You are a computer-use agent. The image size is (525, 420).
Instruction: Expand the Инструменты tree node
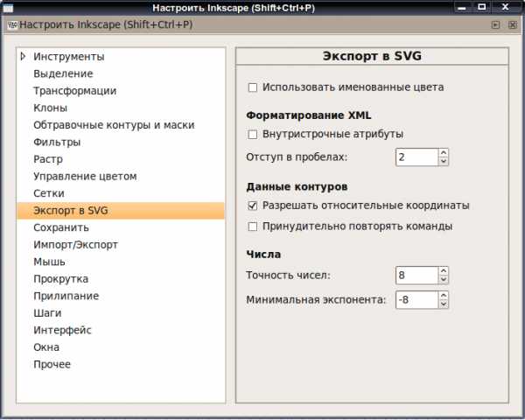(23, 56)
